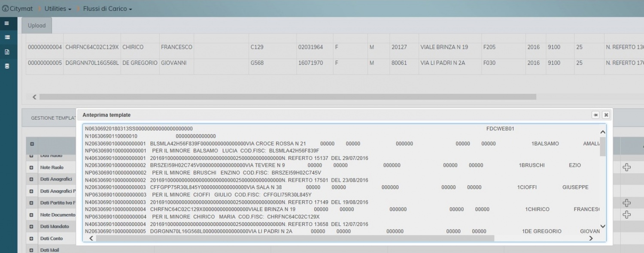Image resolution: width=644 pixels, height=253 pixels.
Task: Expand the Dati Partita Iva row
Action: coord(31,203)
